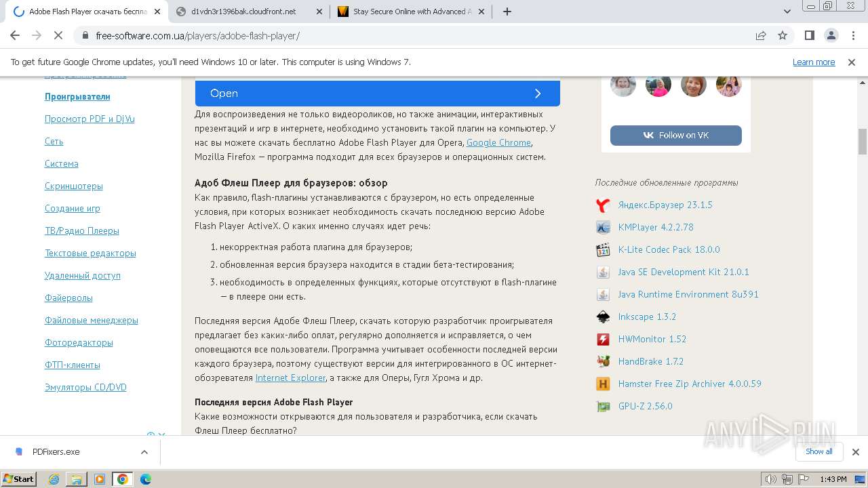Go back using browser back arrow
This screenshot has width=868, height=488.
click(x=15, y=35)
